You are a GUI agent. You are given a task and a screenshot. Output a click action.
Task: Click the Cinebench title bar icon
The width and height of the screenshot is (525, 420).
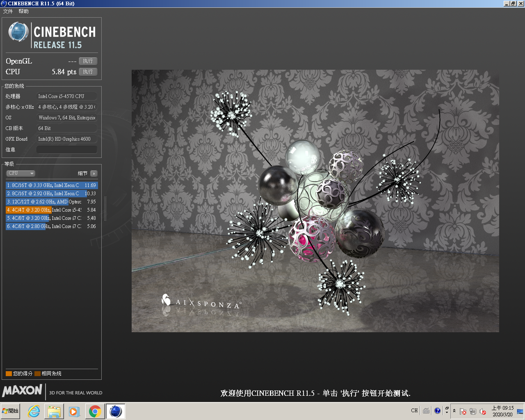pos(4,3)
